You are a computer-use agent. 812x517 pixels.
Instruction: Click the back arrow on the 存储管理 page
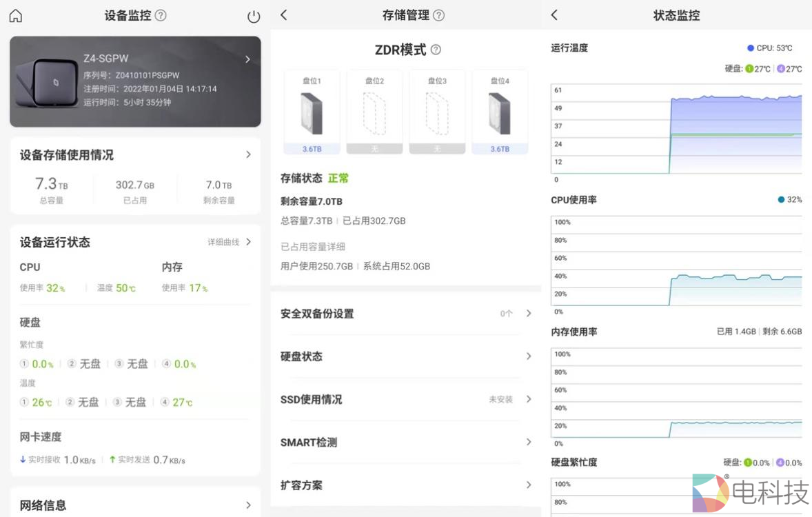point(283,15)
